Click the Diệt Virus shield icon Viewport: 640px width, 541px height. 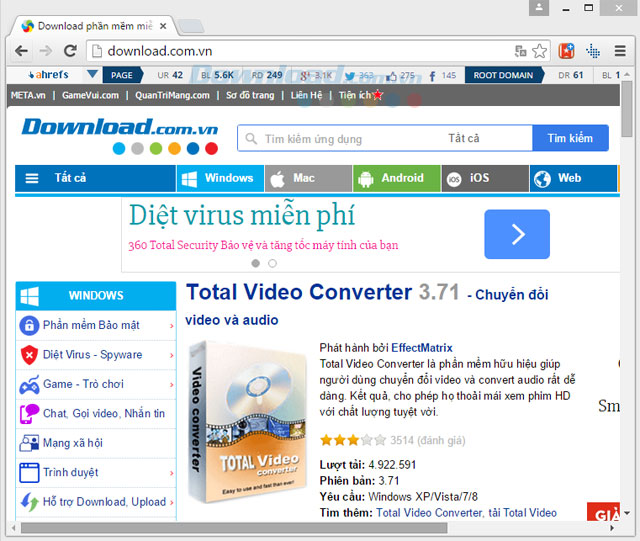(x=29, y=355)
